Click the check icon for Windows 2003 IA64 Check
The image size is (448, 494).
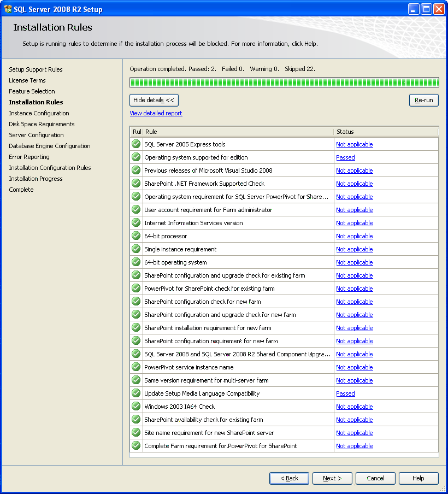136,407
